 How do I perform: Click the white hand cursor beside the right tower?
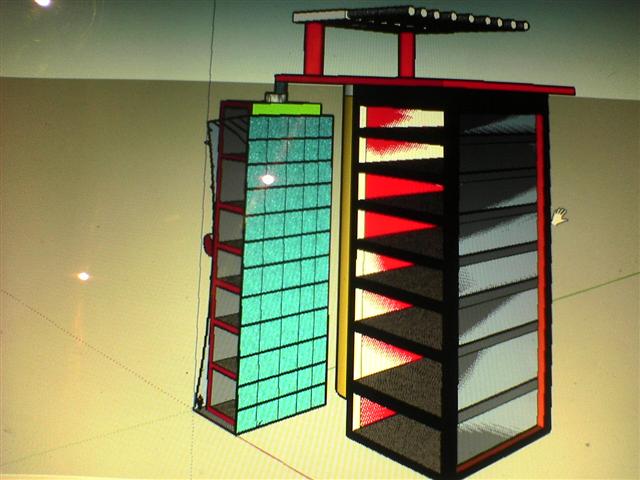coord(560,215)
